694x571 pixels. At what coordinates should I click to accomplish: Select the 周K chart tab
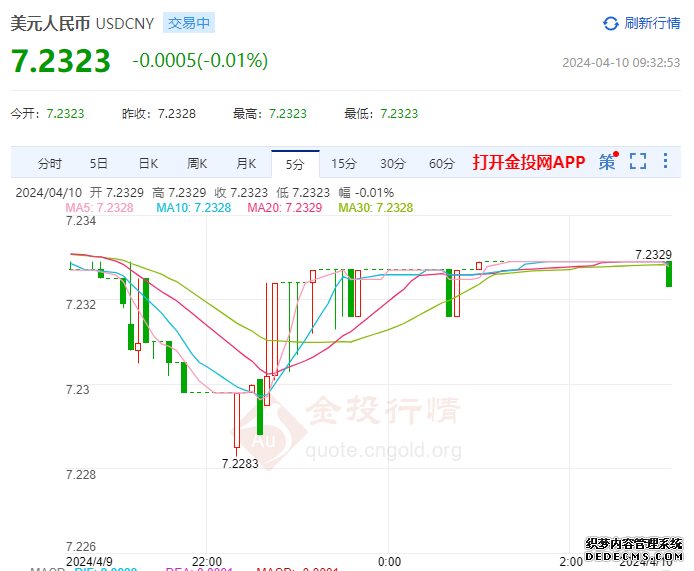point(197,164)
